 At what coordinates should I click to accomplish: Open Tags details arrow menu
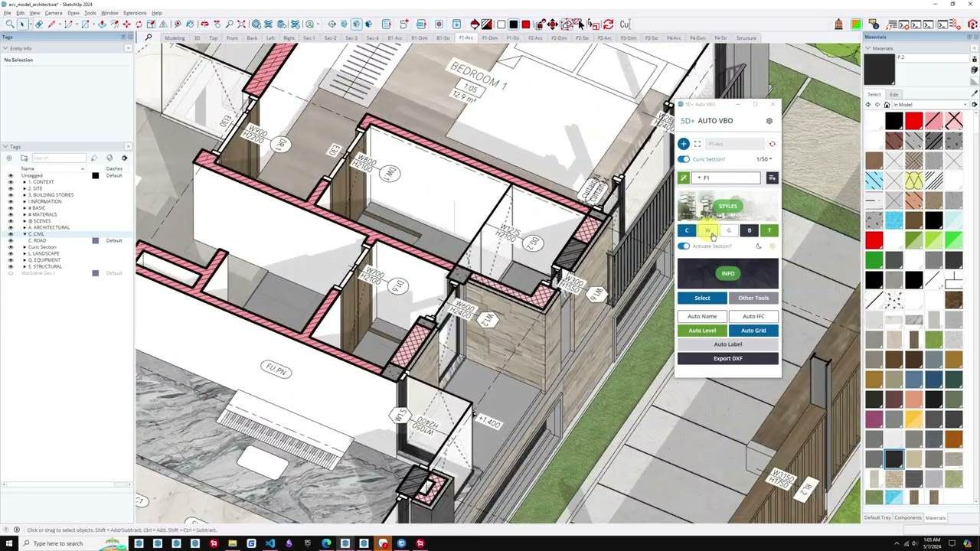125,158
